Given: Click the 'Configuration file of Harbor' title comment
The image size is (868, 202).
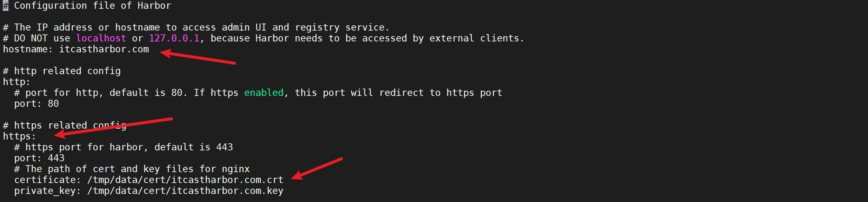Looking at the screenshot, I should point(93,6).
